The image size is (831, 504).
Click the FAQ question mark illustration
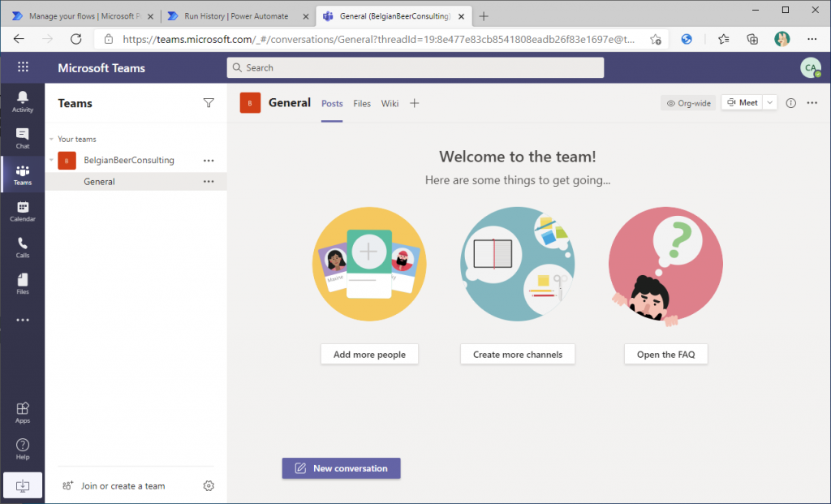tap(665, 265)
